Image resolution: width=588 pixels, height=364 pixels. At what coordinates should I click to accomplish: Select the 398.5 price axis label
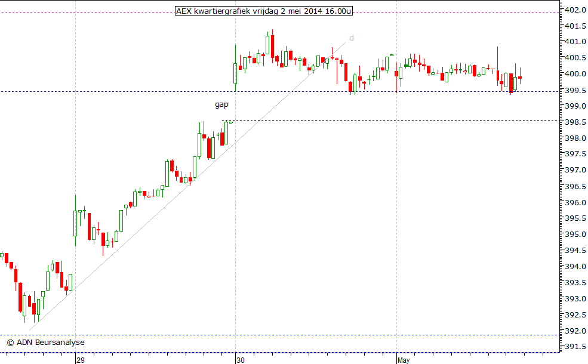click(x=575, y=122)
